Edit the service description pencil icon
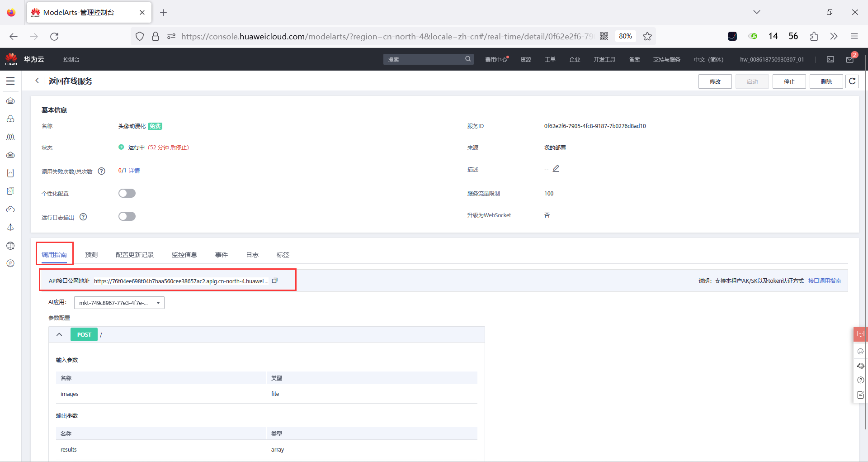The height and width of the screenshot is (462, 868). point(556,169)
